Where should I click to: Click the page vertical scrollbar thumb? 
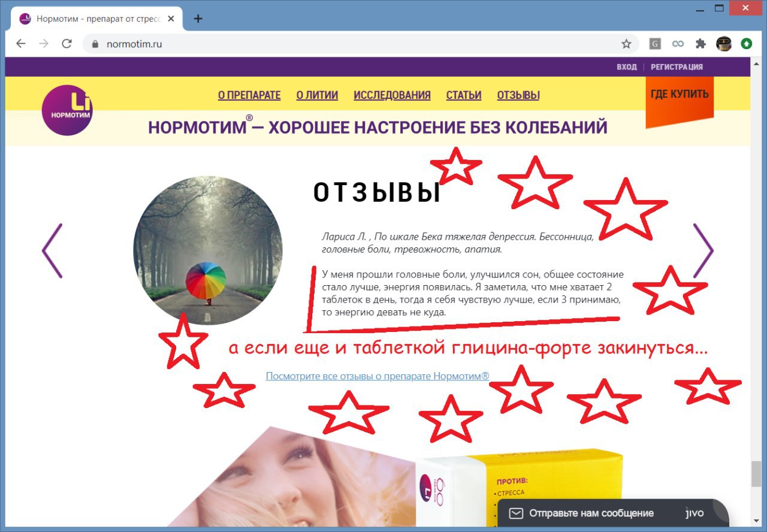756,474
